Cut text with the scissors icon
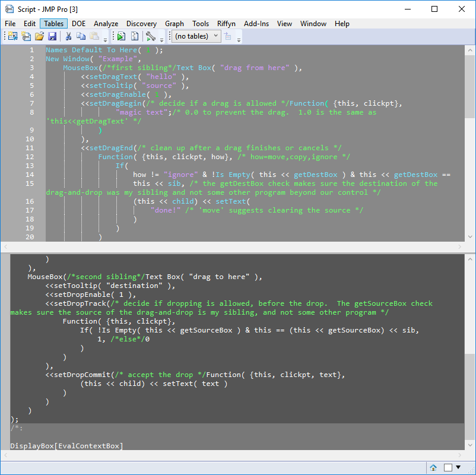This screenshot has width=476, height=475. [x=69, y=36]
